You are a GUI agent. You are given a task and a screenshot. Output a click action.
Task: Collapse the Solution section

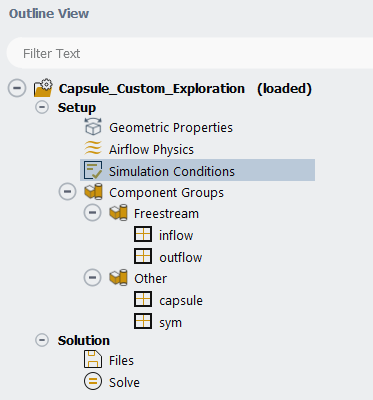tap(42, 340)
